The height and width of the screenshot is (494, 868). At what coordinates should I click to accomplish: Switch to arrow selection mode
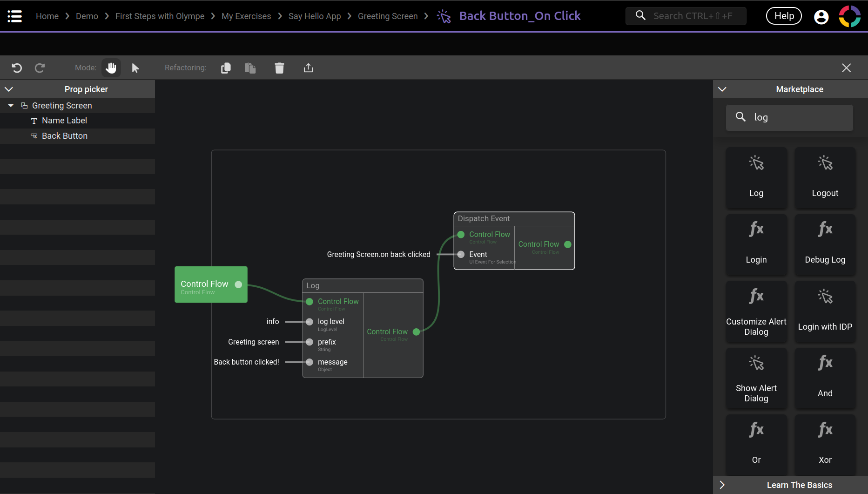(x=135, y=68)
